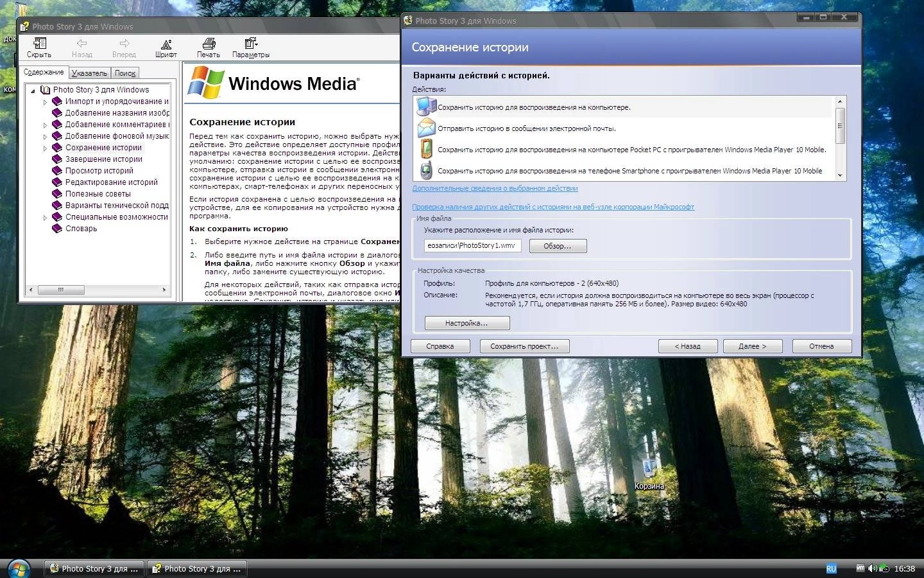Collapse the Photo Story 3 для Windows root node
Screen dimensions: 924x578
coord(33,91)
